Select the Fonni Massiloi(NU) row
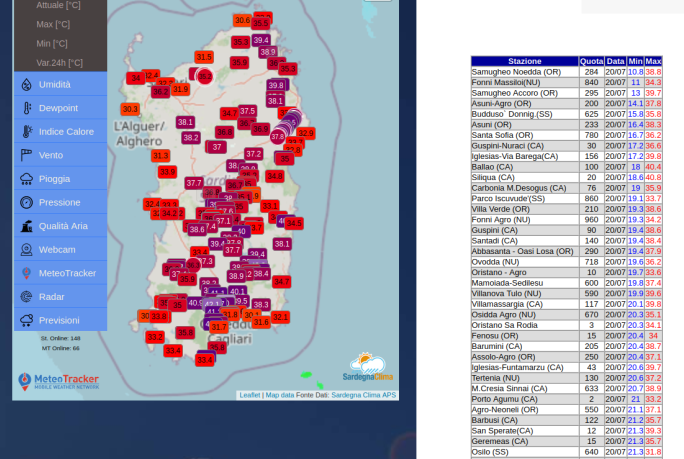The width and height of the screenshot is (684, 459). (567, 82)
